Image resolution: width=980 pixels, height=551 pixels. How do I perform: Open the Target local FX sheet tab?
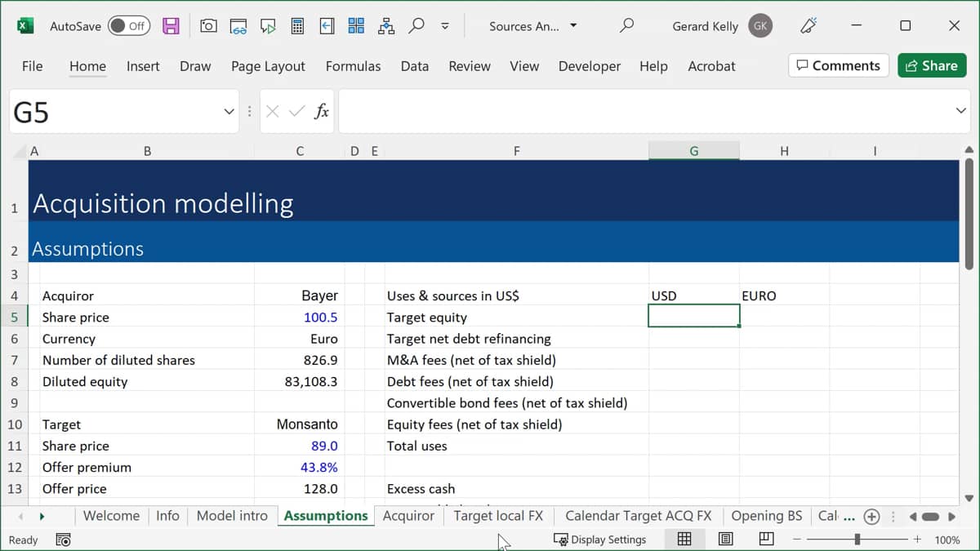pos(498,516)
